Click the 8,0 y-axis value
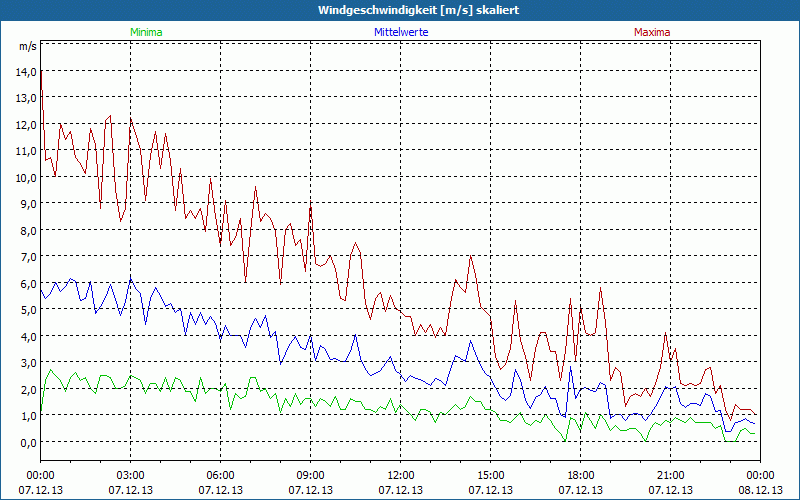The image size is (800, 500). pos(28,231)
